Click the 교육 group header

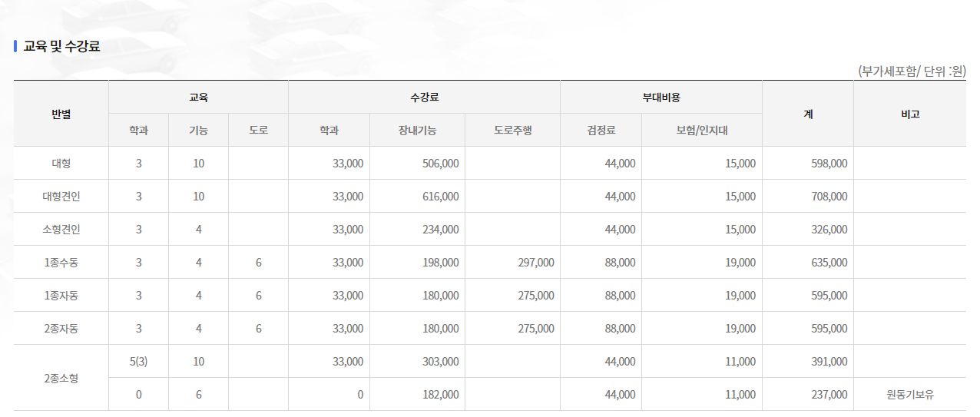[198, 98]
